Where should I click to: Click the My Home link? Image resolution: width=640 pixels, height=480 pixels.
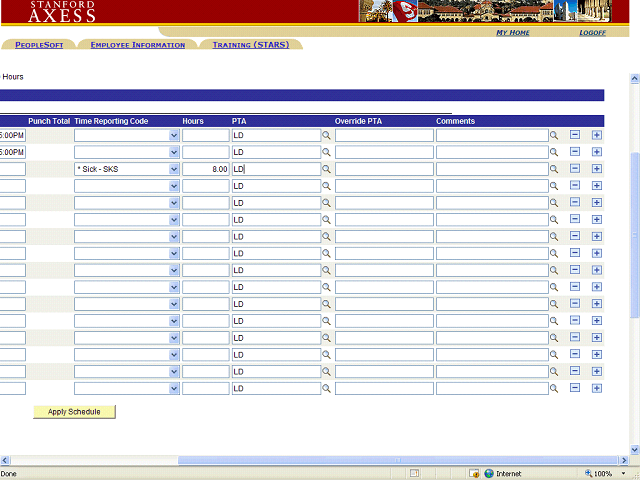513,33
